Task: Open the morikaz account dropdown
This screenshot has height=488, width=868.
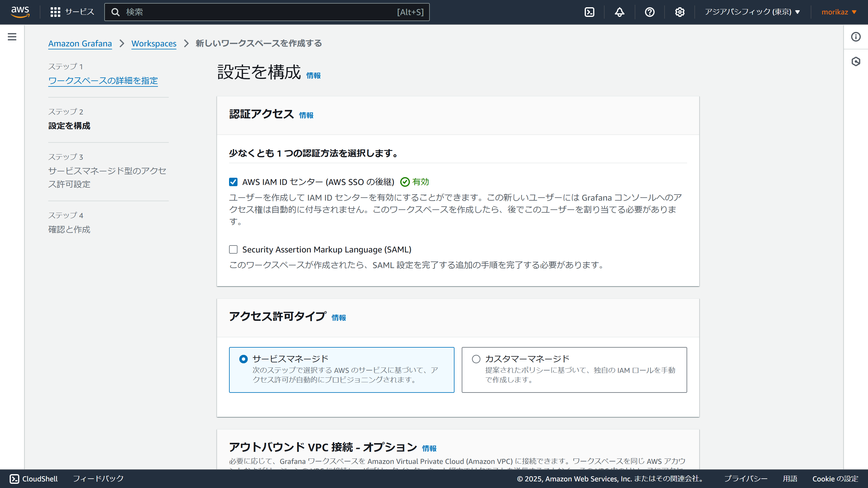Action: tap(839, 12)
